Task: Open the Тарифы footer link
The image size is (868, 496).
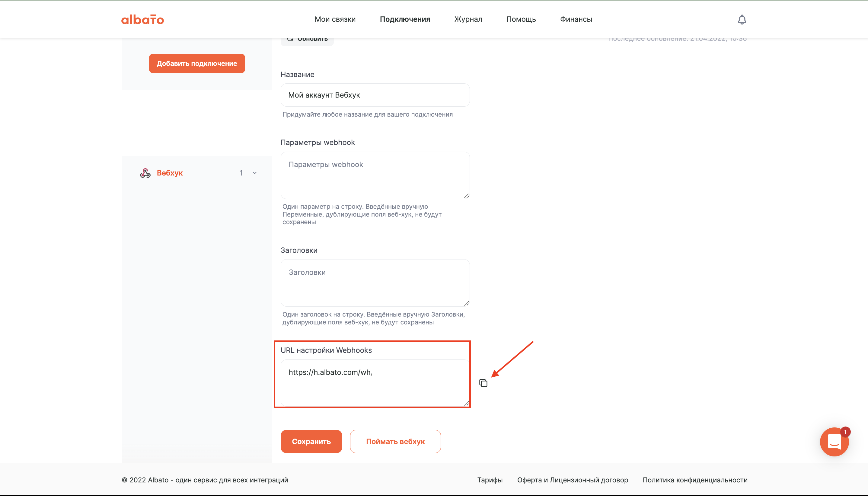Action: pos(490,480)
